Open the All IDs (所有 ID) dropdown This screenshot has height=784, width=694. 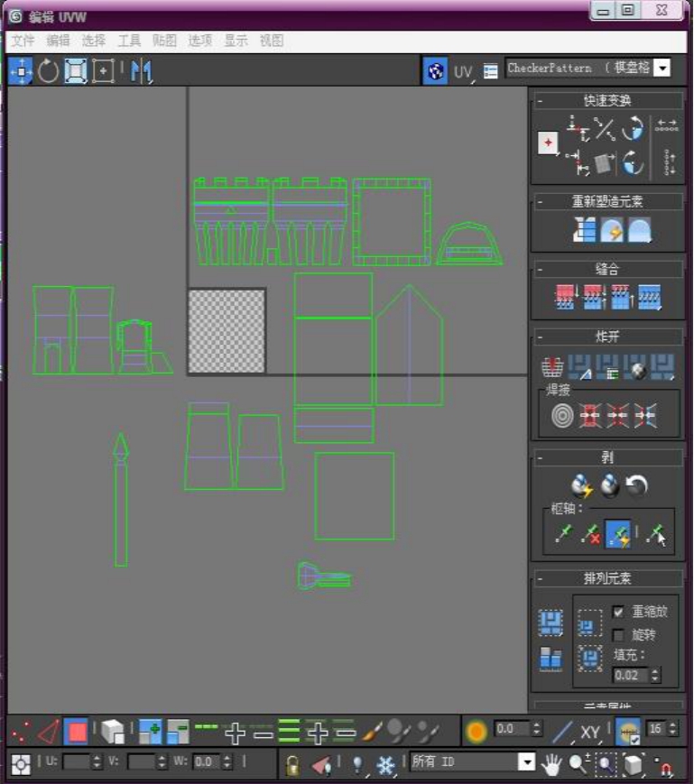(x=526, y=761)
